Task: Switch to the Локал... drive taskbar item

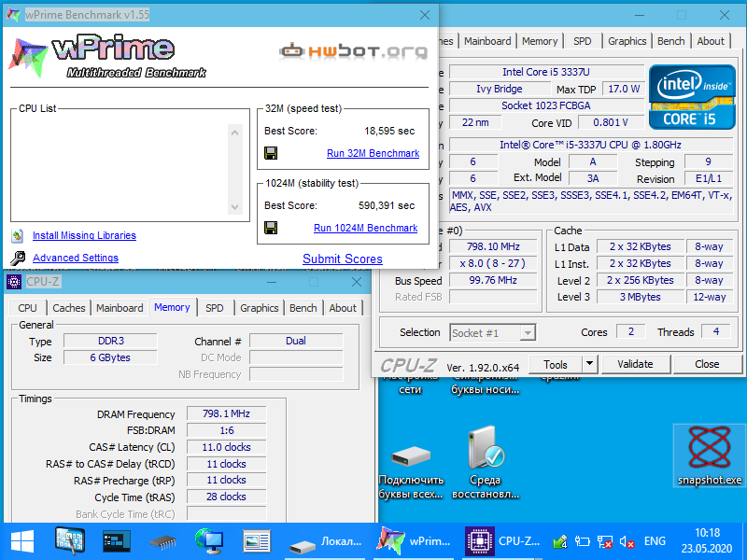Action: 325,541
